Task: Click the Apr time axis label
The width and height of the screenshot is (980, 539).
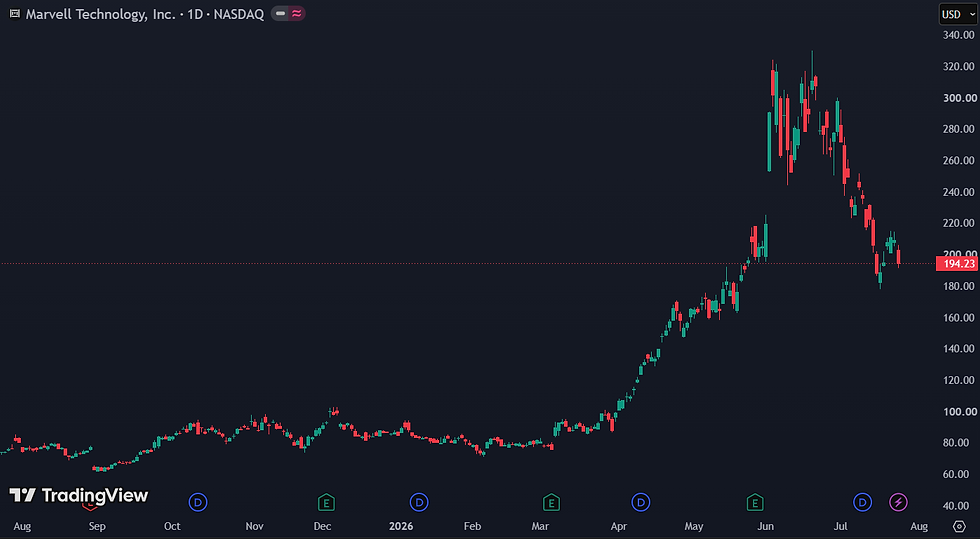Action: click(x=619, y=526)
